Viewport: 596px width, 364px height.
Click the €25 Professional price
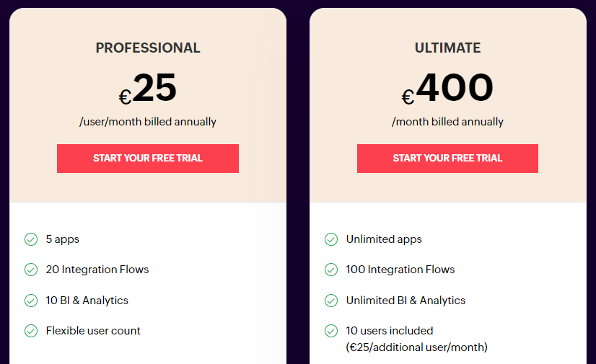coord(148,89)
